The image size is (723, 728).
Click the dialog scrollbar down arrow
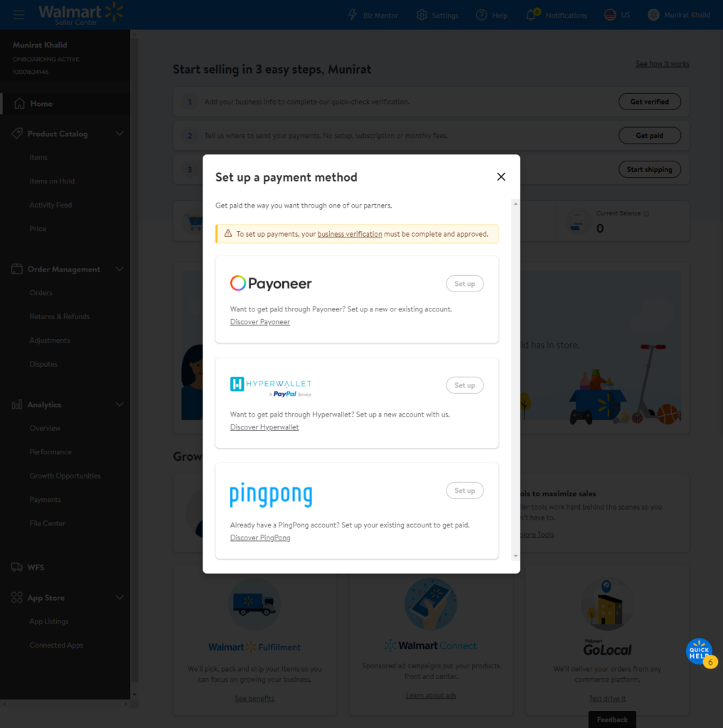[x=515, y=555]
